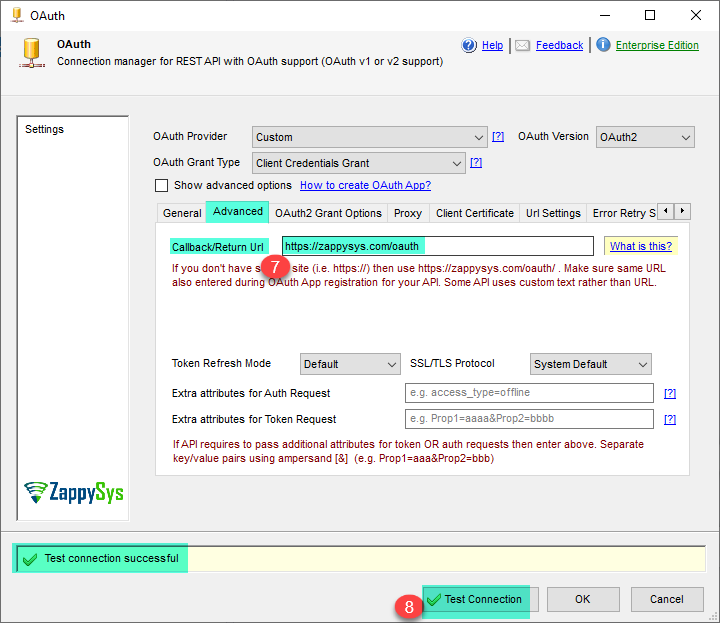This screenshot has height=623, width=720.
Task: Select Settings in the left panel
Action: 45,130
